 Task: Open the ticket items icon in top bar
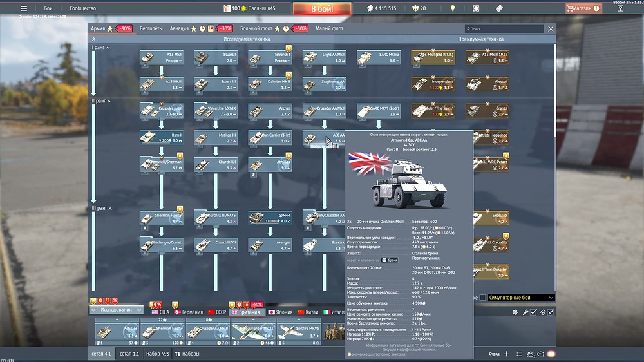click(499, 8)
